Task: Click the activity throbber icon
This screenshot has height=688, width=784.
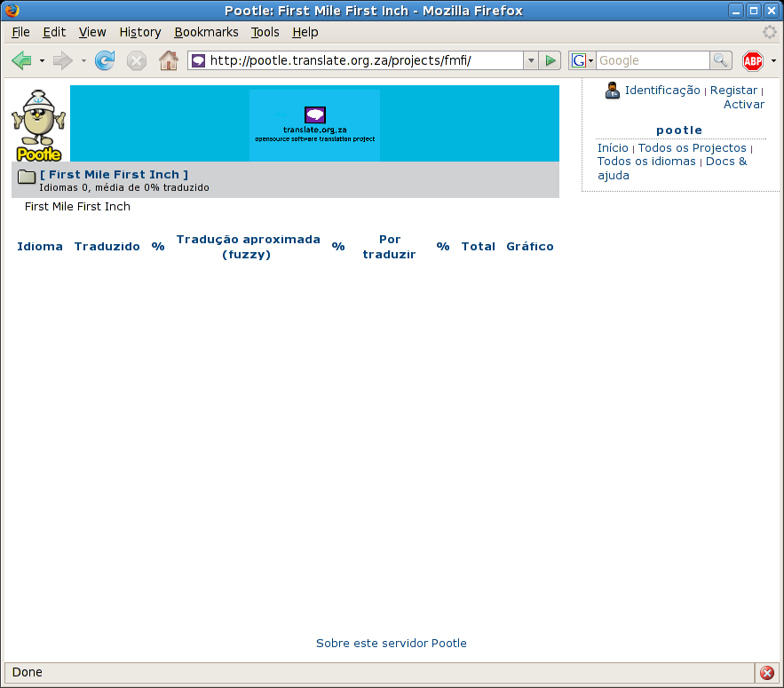Action: (x=769, y=32)
